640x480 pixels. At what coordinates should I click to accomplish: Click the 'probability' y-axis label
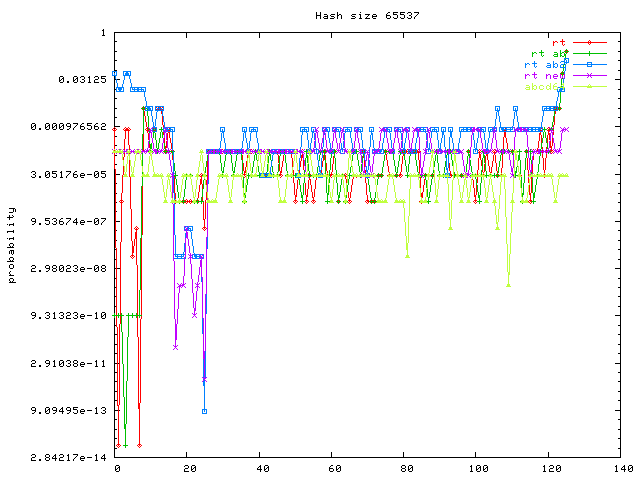click(x=12, y=245)
